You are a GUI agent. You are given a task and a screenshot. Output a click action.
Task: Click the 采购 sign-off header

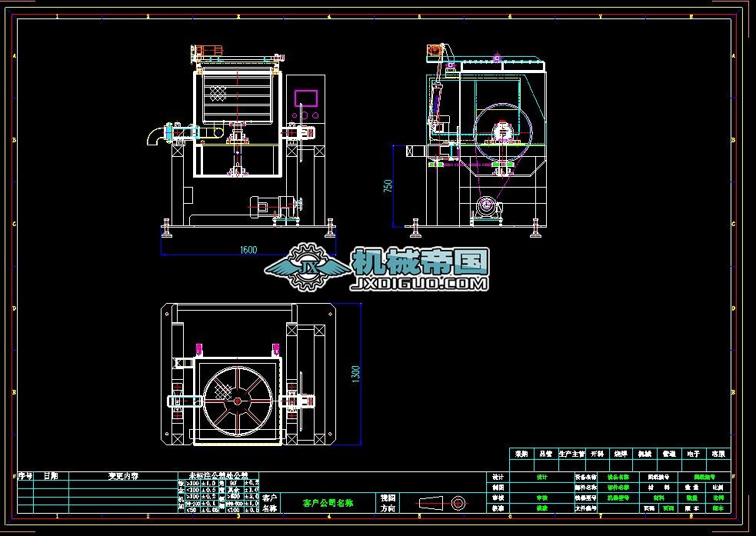pyautogui.click(x=521, y=454)
